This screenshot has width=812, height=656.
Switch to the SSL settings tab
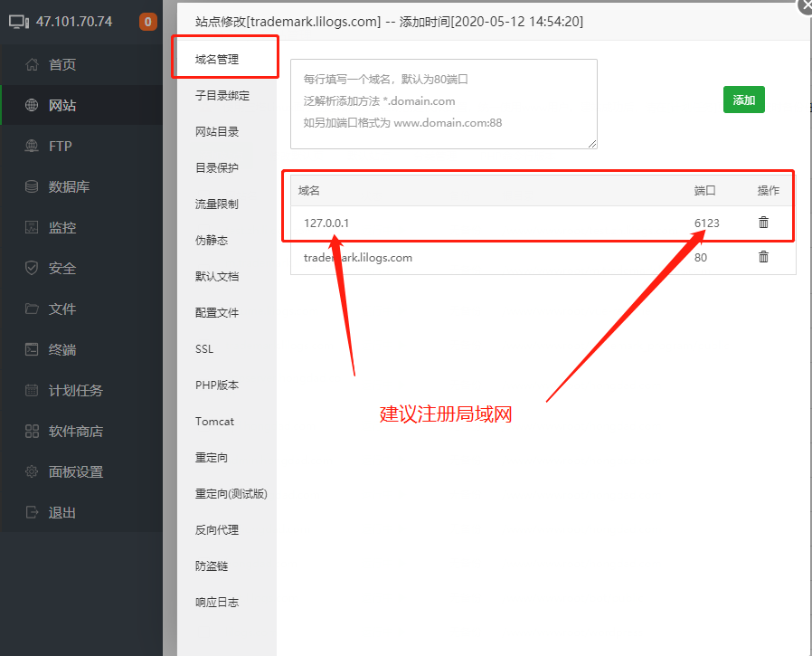[x=204, y=349]
